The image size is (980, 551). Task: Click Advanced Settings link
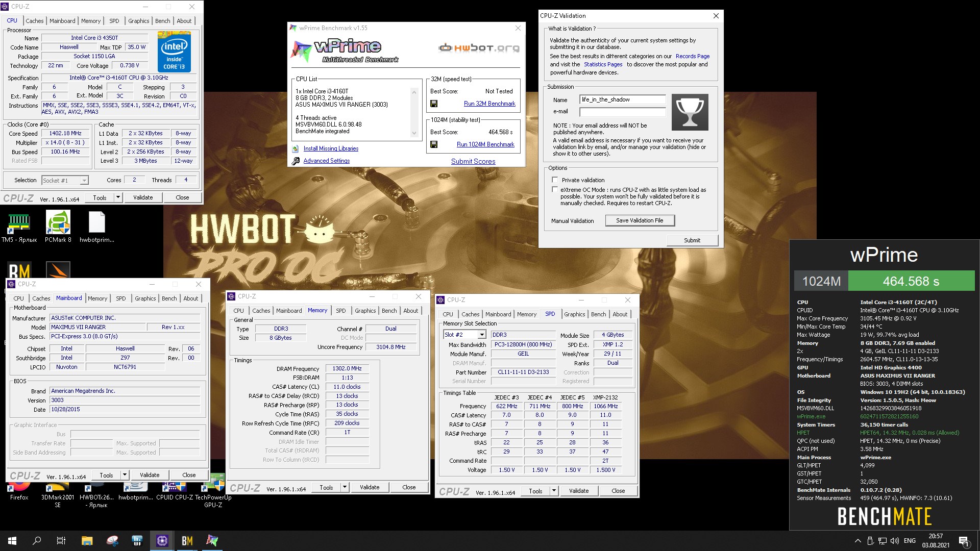point(327,161)
